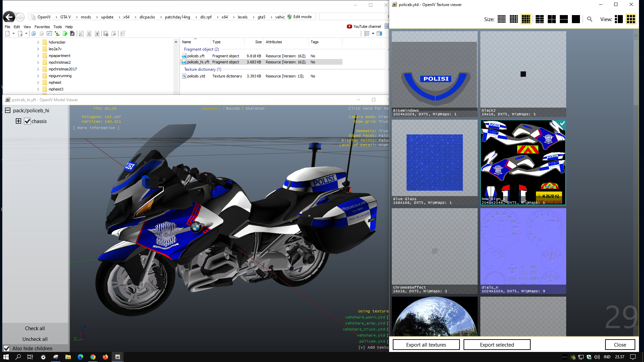Select the Blue Glass texture thumbnail
This screenshot has width=644, height=362.
[434, 163]
